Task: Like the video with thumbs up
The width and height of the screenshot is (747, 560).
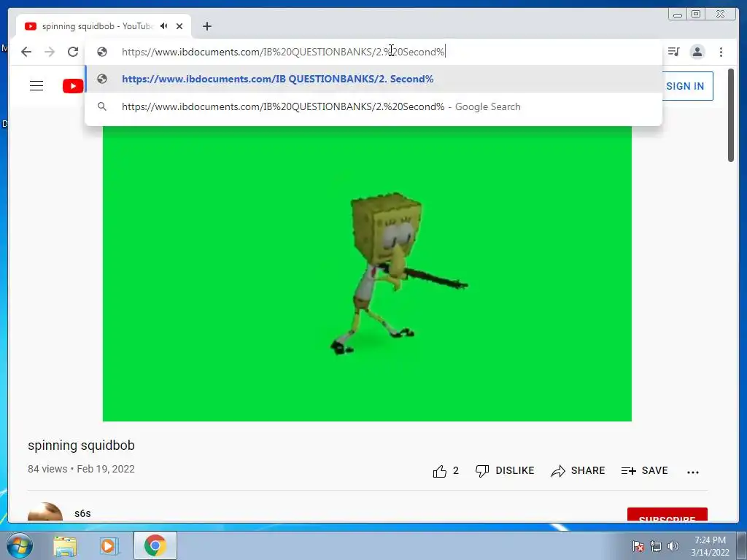Action: point(440,471)
